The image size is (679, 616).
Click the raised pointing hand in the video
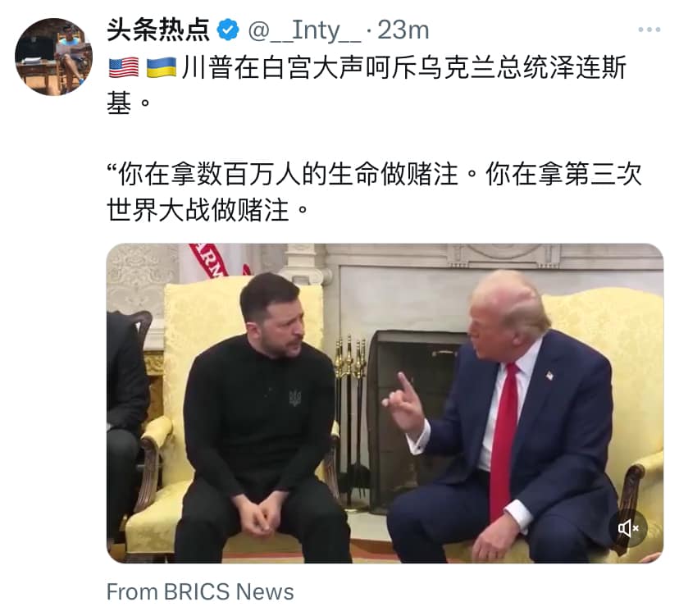[x=406, y=403]
